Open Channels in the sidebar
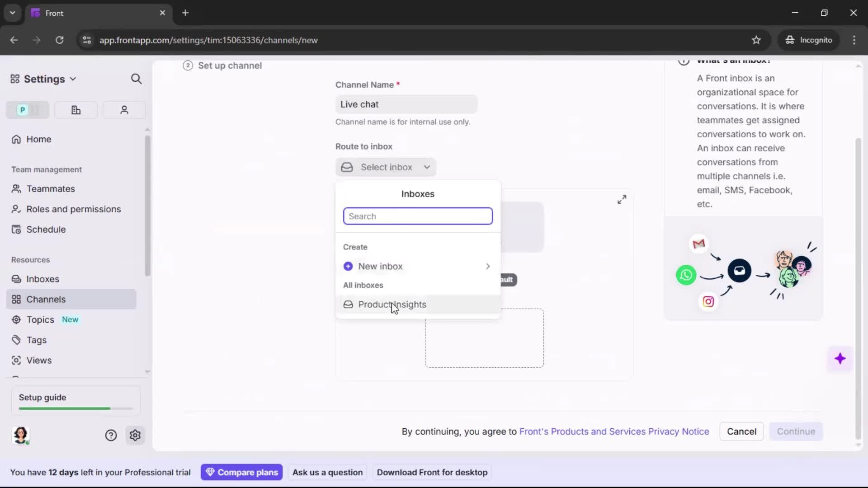 click(46, 299)
